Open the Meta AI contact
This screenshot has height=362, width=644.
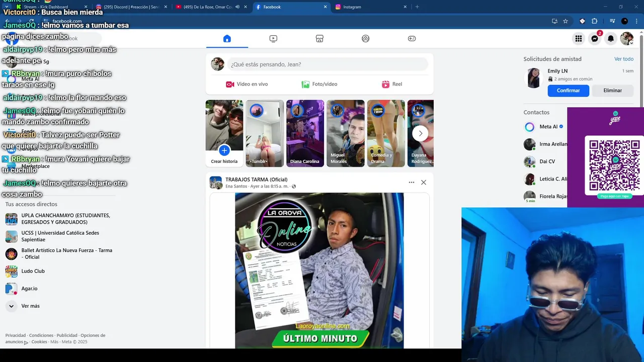click(545, 127)
